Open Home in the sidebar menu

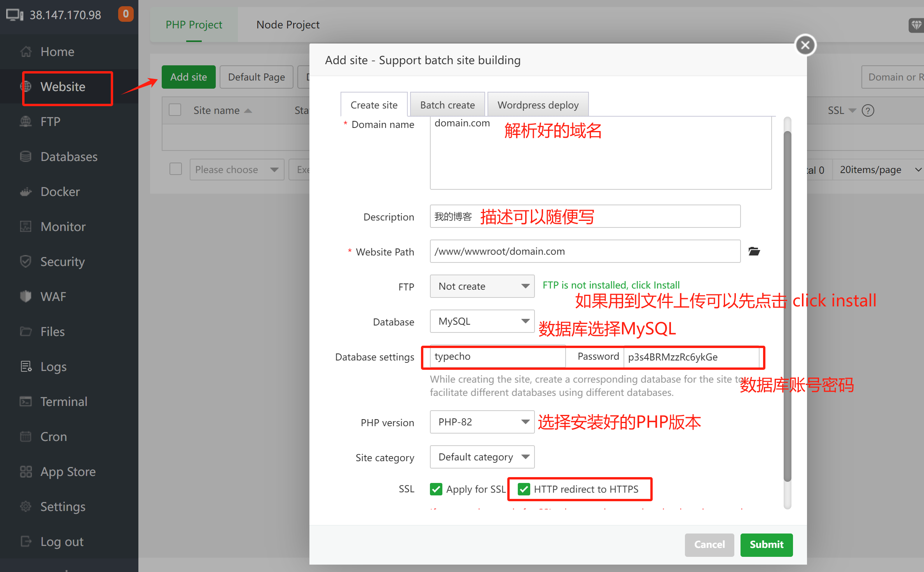69,51
